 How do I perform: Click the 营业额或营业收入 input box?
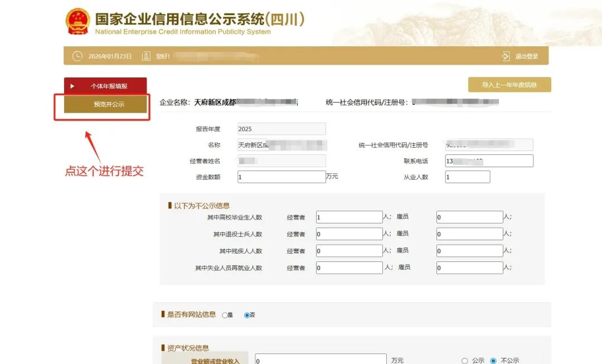[321, 361]
